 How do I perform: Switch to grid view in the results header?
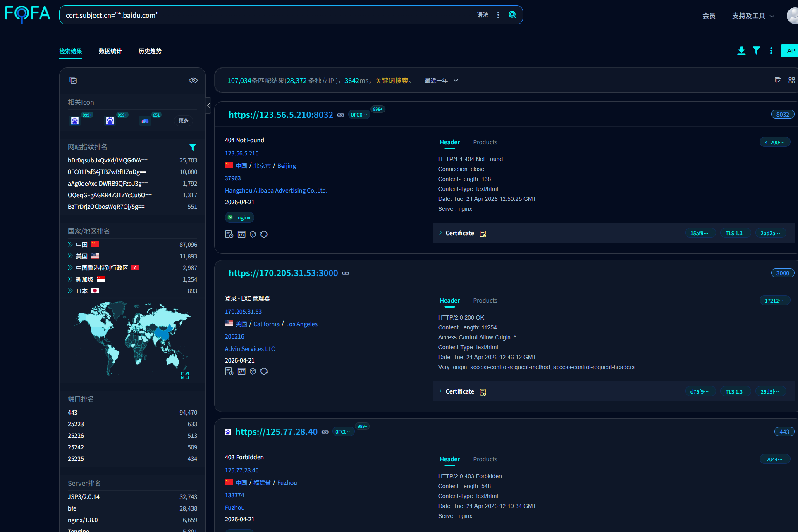[791, 80]
